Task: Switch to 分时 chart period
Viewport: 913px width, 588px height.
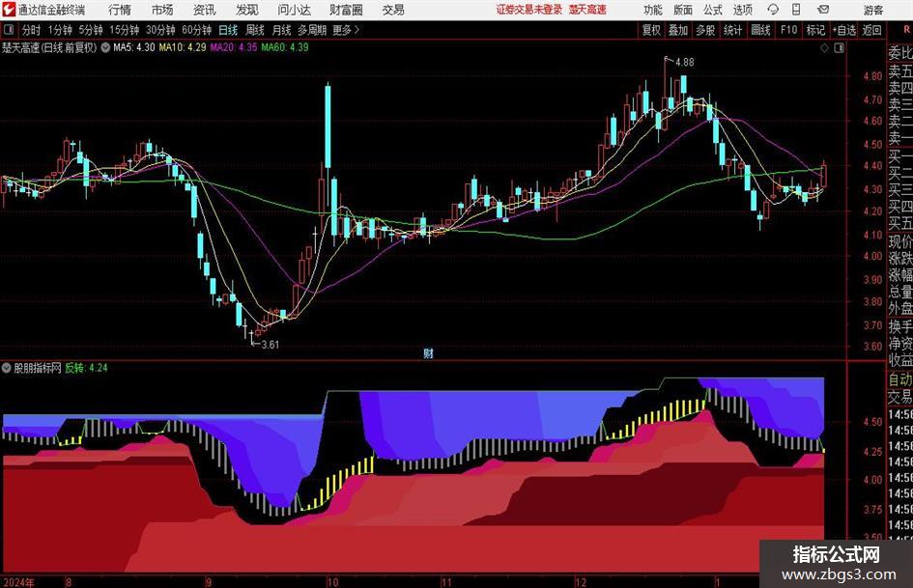Action: [32, 30]
